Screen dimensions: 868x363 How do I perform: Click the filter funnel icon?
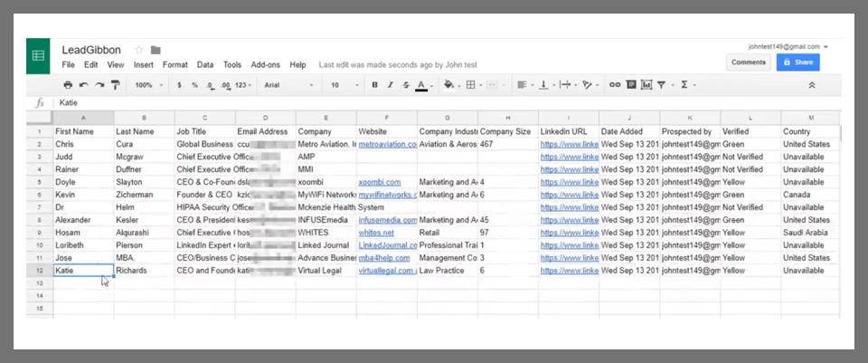(662, 85)
